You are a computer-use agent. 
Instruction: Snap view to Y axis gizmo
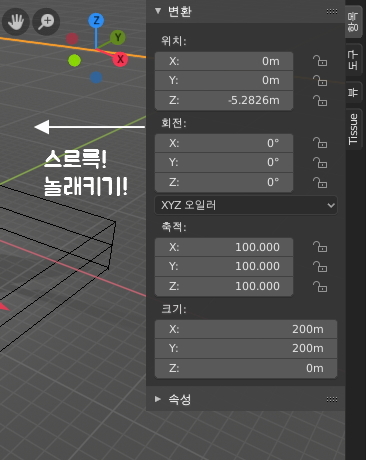click(118, 37)
